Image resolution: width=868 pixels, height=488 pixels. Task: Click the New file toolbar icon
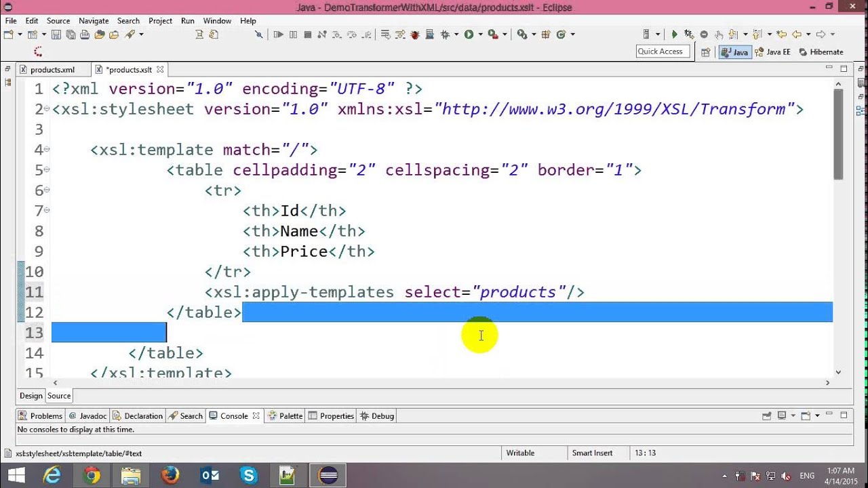pyautogui.click(x=9, y=34)
